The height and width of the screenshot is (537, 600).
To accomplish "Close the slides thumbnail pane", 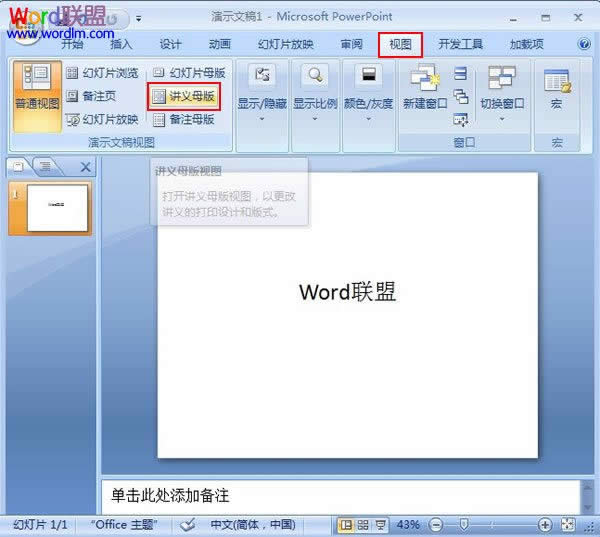I will [x=86, y=167].
